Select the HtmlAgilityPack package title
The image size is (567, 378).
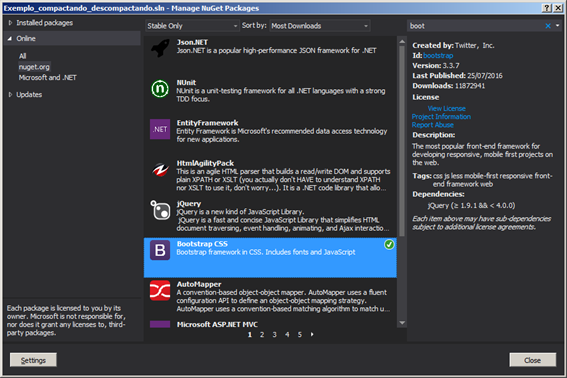205,163
